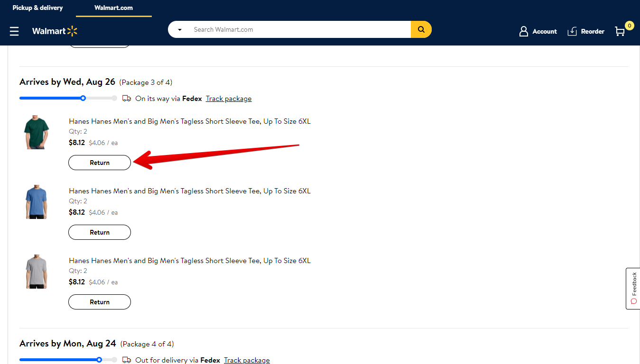Click 'On its way via Fedex' status text
The image size is (640, 364).
(x=168, y=99)
